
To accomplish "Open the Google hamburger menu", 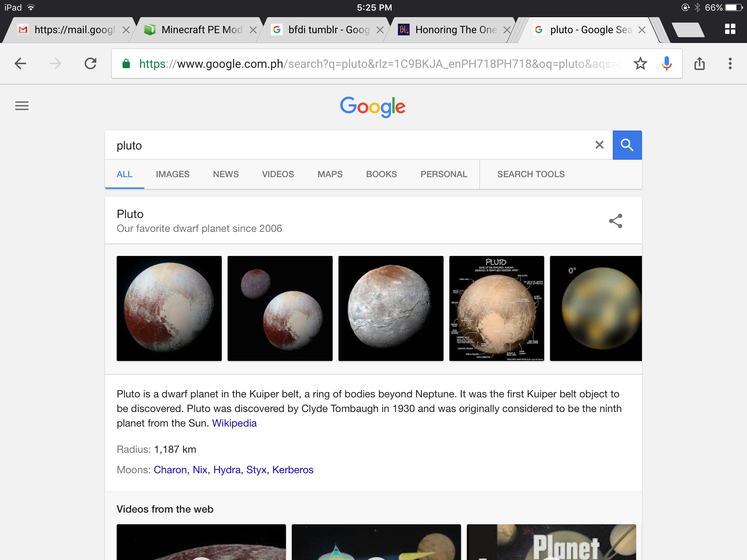I will [x=22, y=106].
